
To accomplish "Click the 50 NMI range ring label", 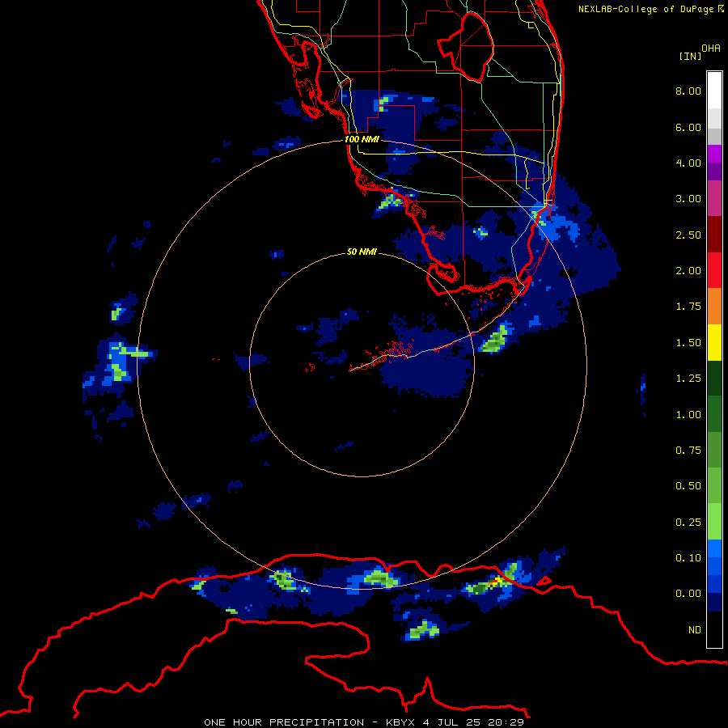I will 362,252.
